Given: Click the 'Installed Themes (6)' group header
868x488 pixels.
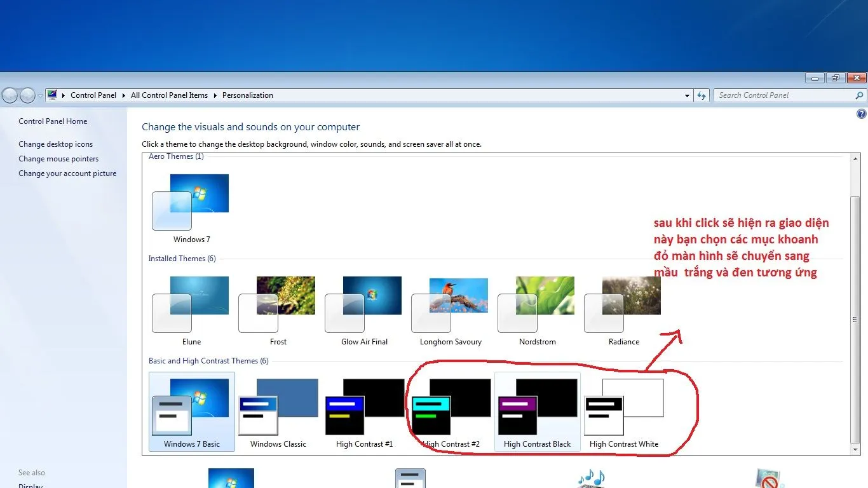Looking at the screenshot, I should 182,259.
